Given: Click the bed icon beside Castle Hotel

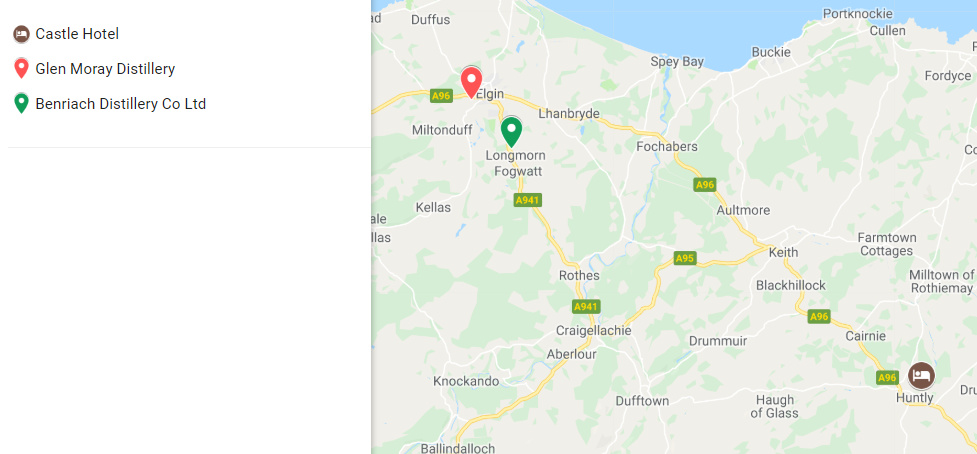Looking at the screenshot, I should [x=21, y=34].
